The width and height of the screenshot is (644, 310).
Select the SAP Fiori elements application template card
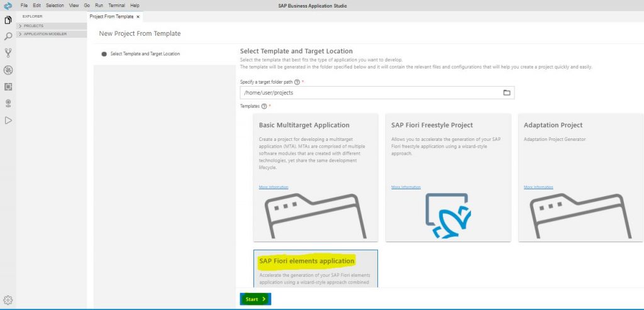pyautogui.click(x=316, y=268)
